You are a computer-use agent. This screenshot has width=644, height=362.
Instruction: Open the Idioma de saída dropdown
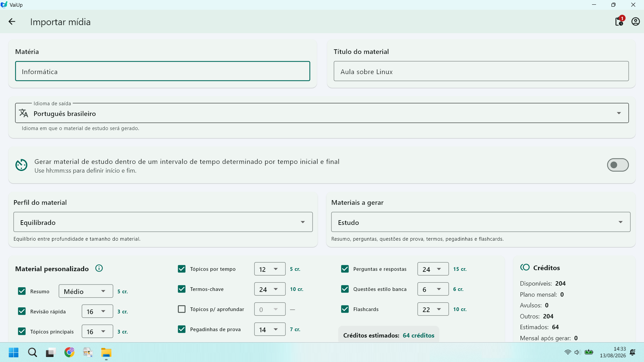point(322,113)
